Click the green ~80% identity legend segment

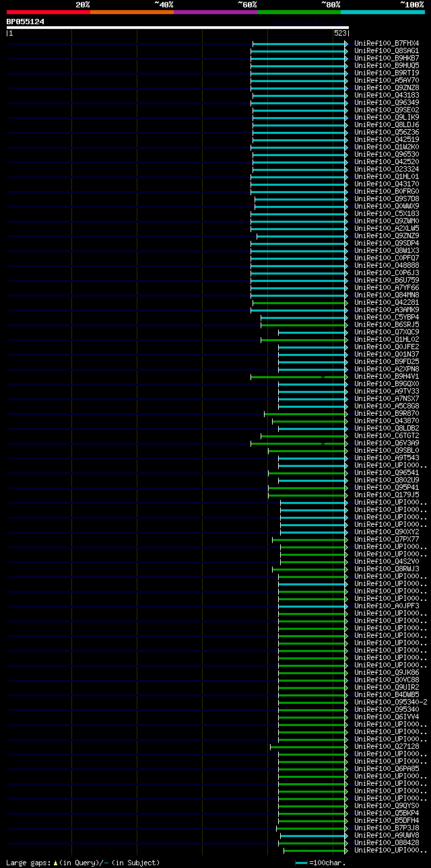298,11
